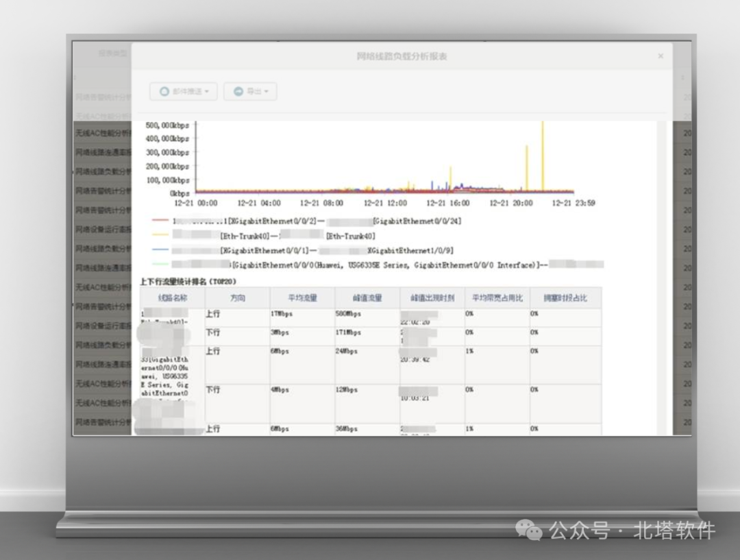Click the 峰值出现时刻 column header
Viewport: 740px width, 560px height.
point(432,298)
